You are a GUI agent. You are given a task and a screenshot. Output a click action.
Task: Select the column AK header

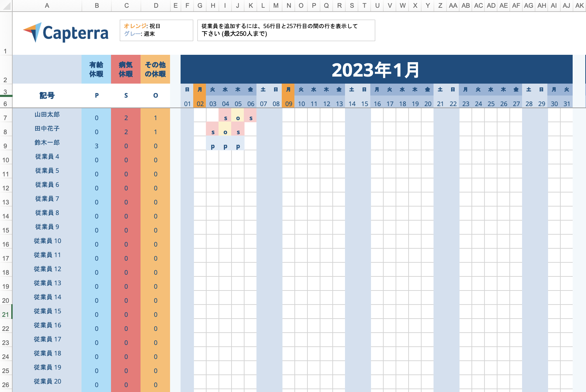tap(579, 6)
